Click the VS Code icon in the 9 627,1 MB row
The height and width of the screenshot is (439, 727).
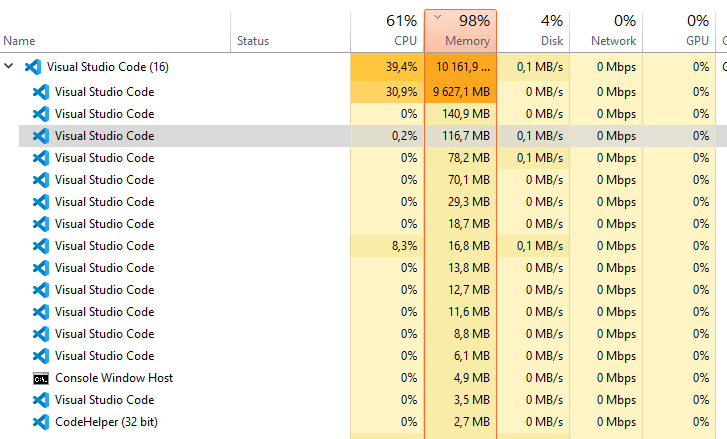pyautogui.click(x=41, y=92)
